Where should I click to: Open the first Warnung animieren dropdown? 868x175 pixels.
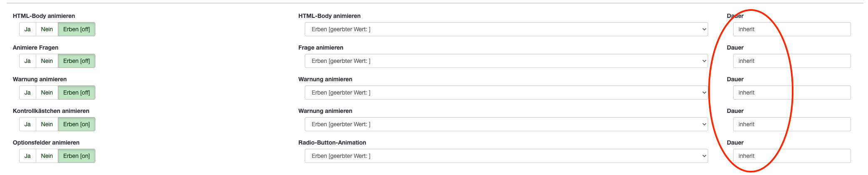506,92
